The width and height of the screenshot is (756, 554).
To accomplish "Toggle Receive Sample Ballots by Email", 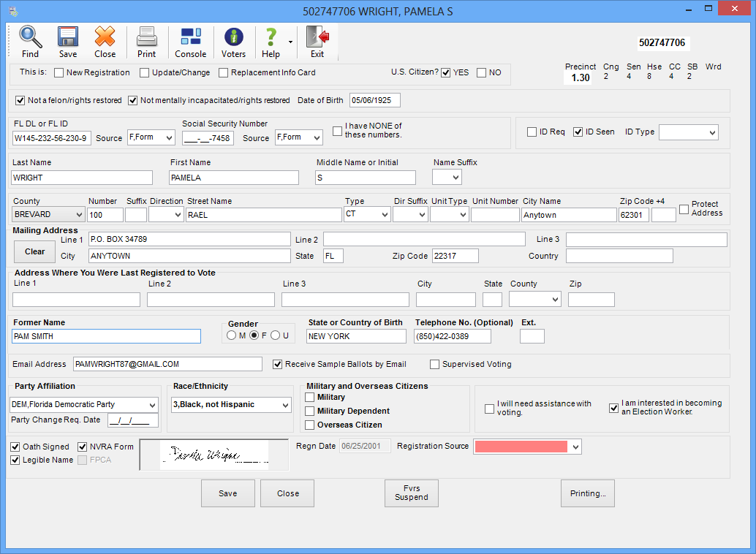I will (x=278, y=364).
